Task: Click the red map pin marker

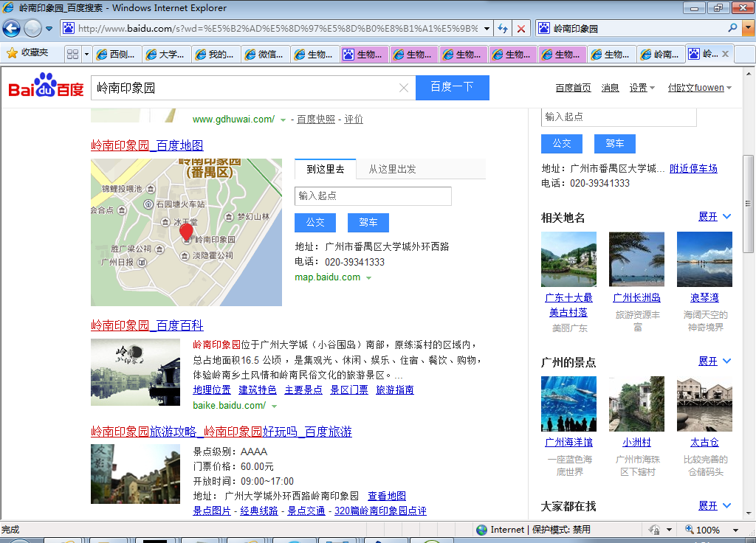Action: tap(186, 233)
